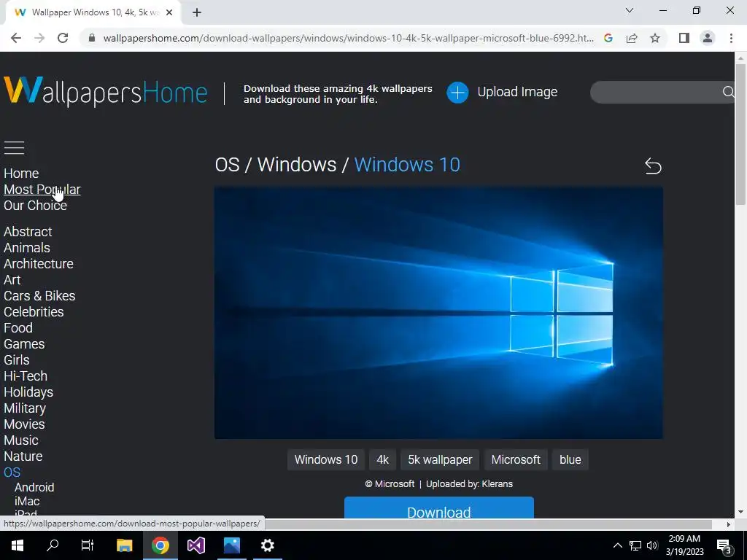747x560 pixels.
Task: Click the browser forward arrow
Action: [39, 38]
